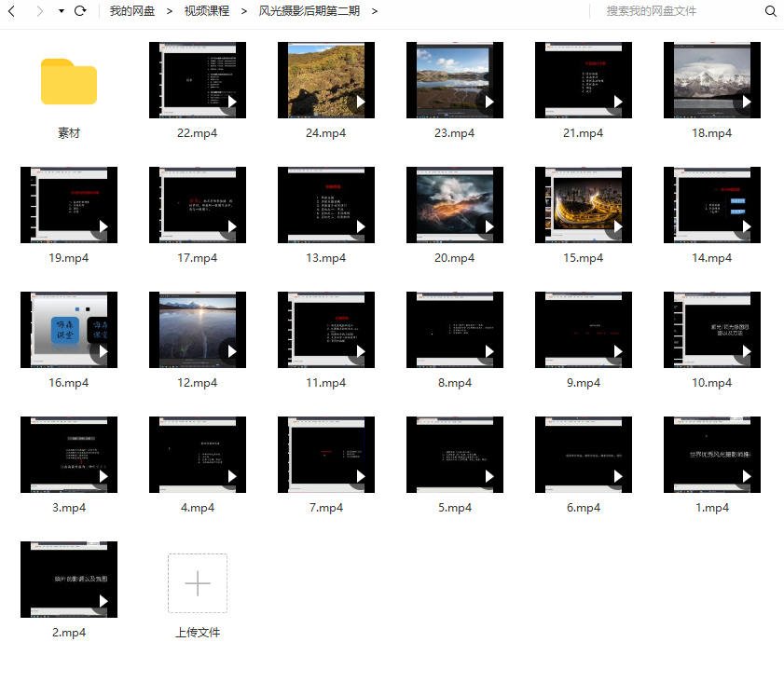Click the back navigation arrow

click(x=13, y=11)
